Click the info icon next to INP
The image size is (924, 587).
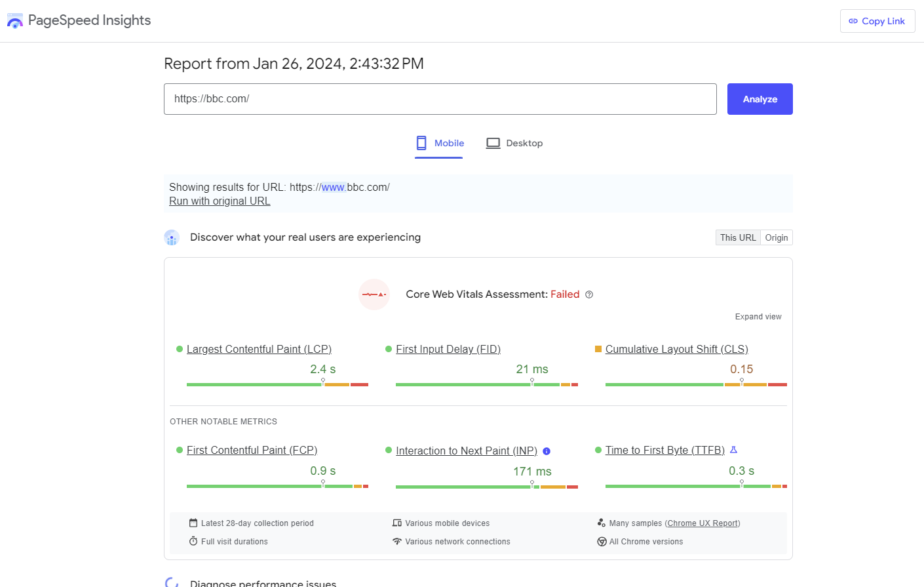pos(547,451)
